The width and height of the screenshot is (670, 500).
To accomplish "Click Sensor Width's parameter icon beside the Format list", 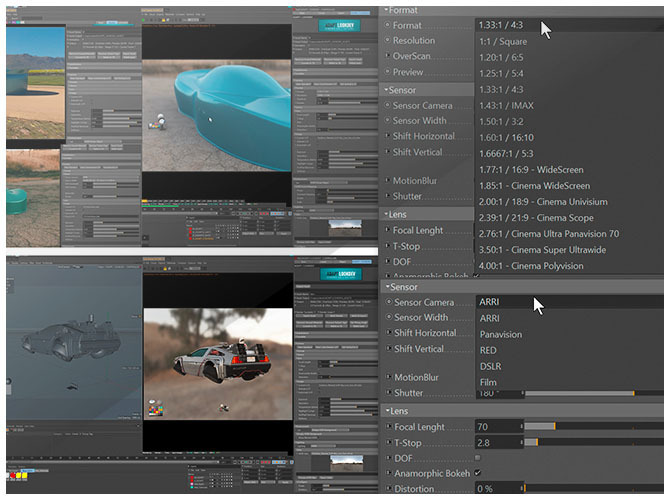I will [x=387, y=121].
